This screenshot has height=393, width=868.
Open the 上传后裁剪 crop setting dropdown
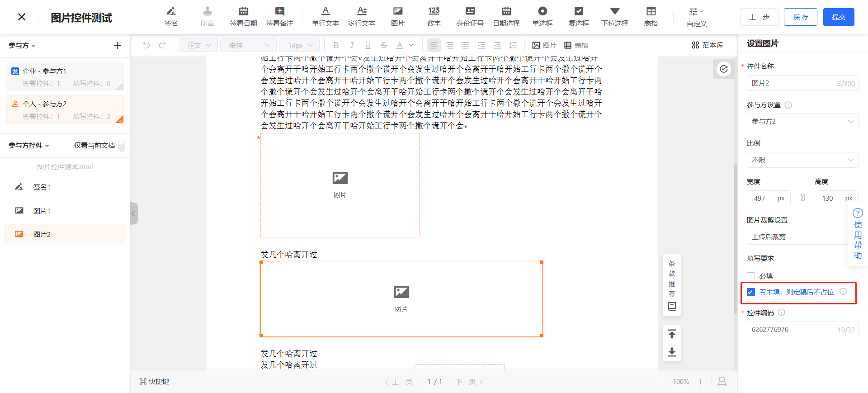tap(798, 237)
